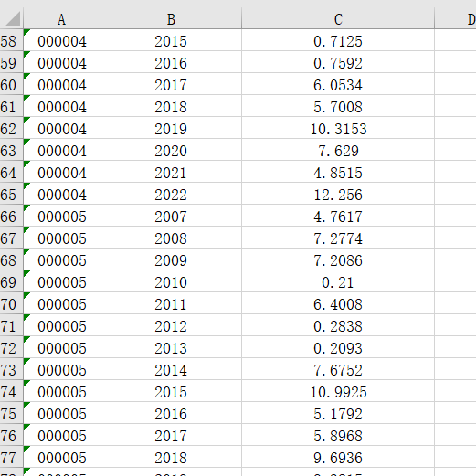Viewport: 476px width, 476px height.
Task: Select row 66 header
Action: click(x=11, y=217)
